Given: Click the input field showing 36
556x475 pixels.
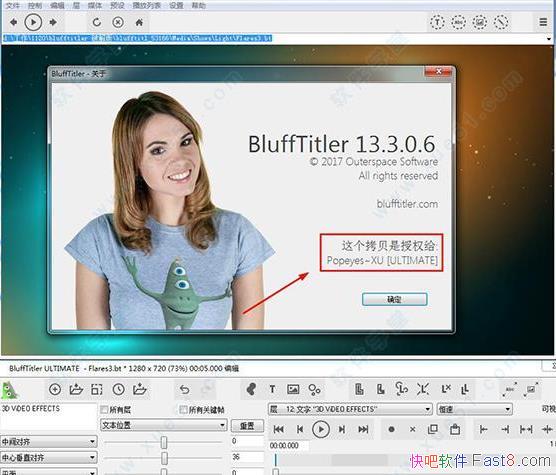Looking at the screenshot, I should pyautogui.click(x=247, y=457).
